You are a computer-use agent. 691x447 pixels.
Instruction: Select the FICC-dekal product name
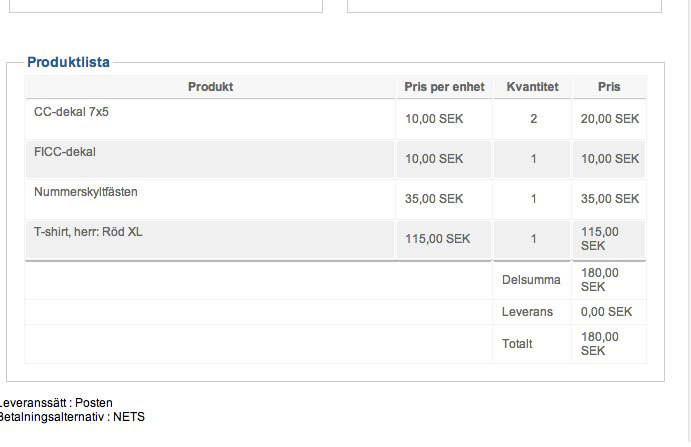(65, 152)
